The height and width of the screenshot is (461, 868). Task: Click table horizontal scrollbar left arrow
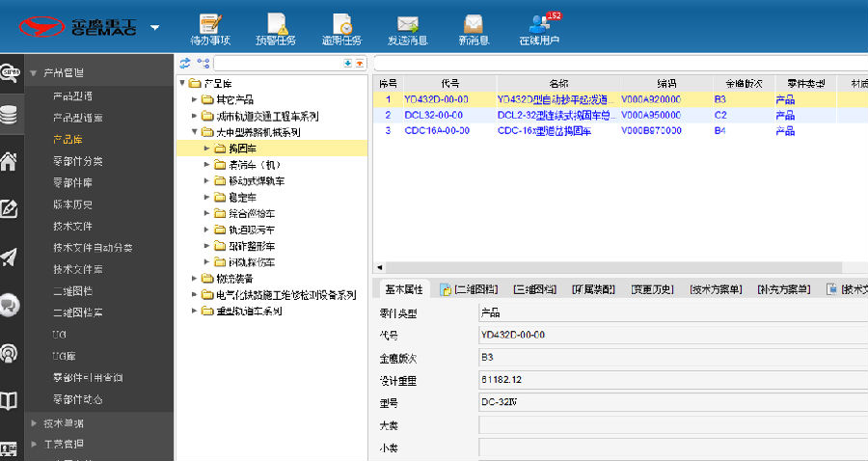point(380,267)
